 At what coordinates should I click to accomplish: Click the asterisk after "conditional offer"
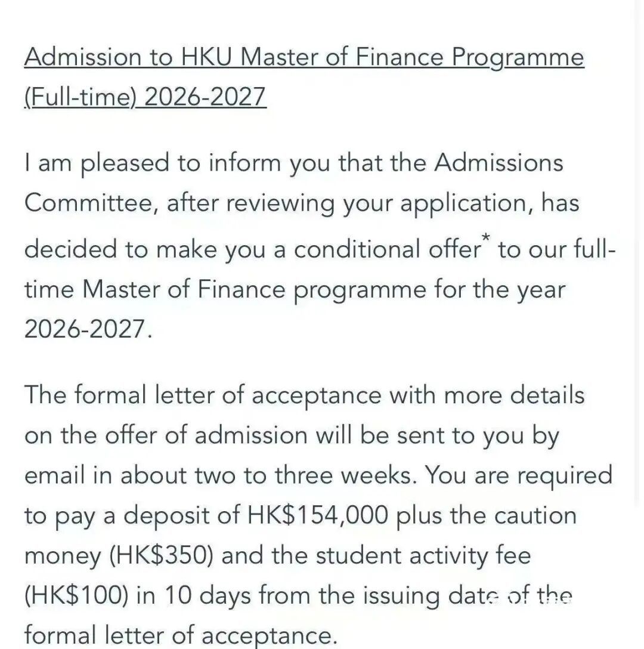pyautogui.click(x=484, y=241)
